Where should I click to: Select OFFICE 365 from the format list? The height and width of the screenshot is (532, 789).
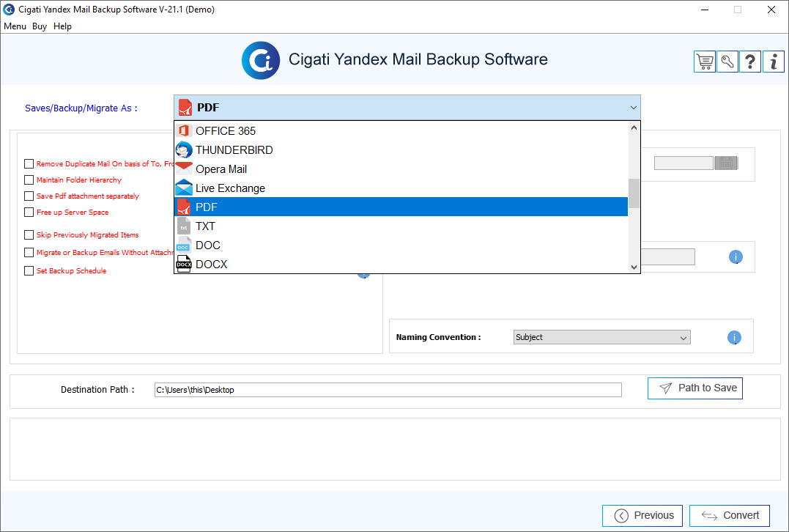point(401,131)
